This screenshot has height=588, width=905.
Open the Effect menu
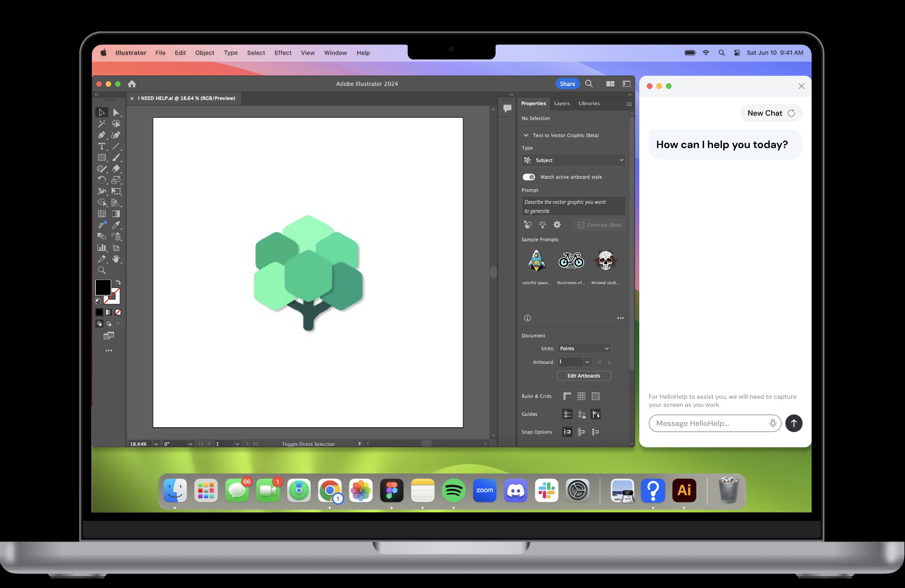(x=283, y=53)
